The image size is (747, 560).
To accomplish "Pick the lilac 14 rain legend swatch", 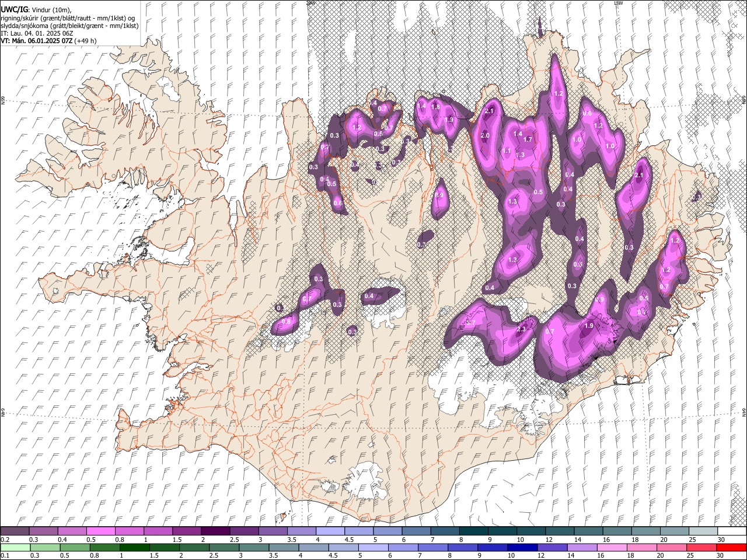I will tap(582, 547).
